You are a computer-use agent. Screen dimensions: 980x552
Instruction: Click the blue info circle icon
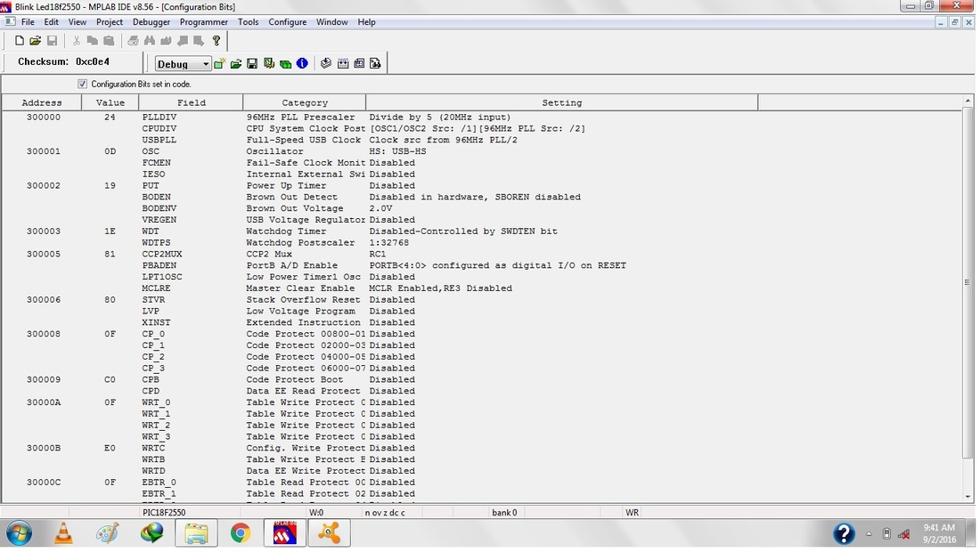click(302, 64)
